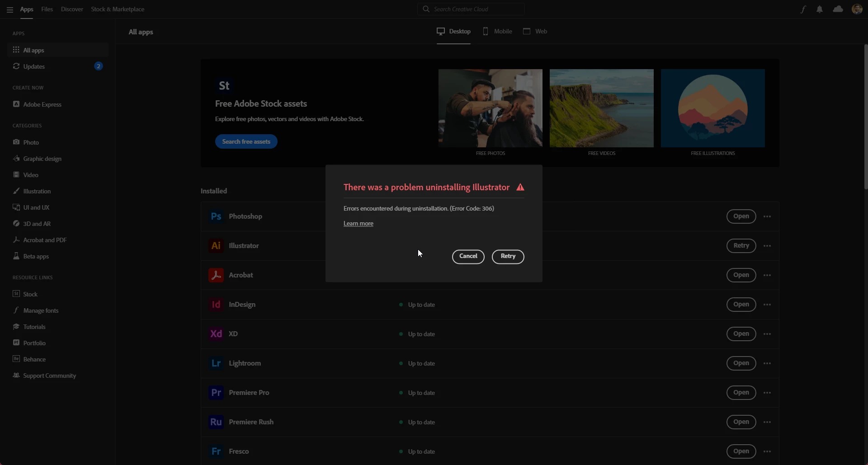
Task: Open InDesign with its Open button
Action: pyautogui.click(x=741, y=305)
